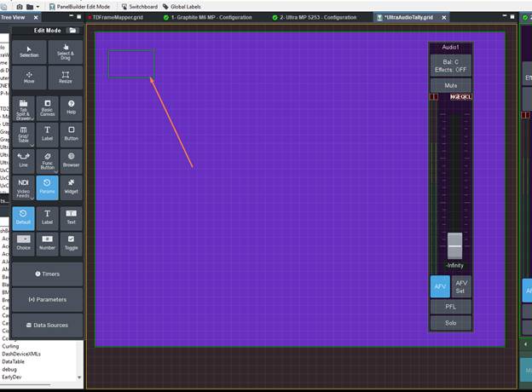Pick the Func Button tool

[x=47, y=161]
